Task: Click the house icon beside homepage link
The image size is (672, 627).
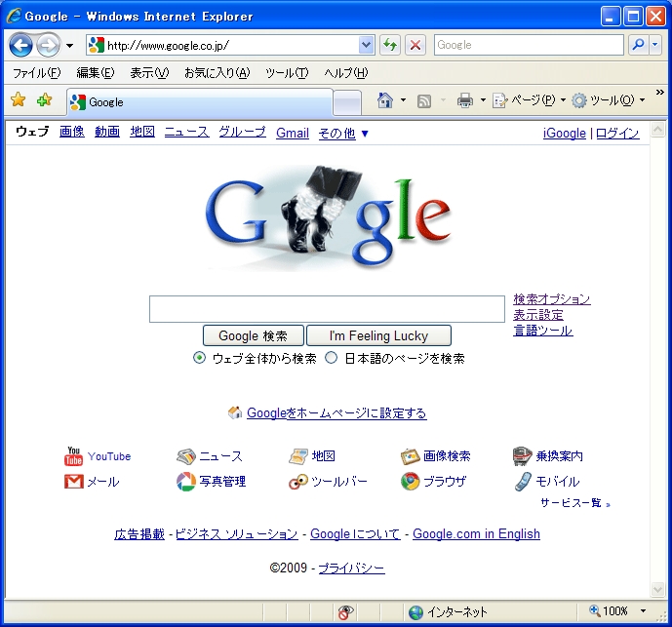Action: 235,412
